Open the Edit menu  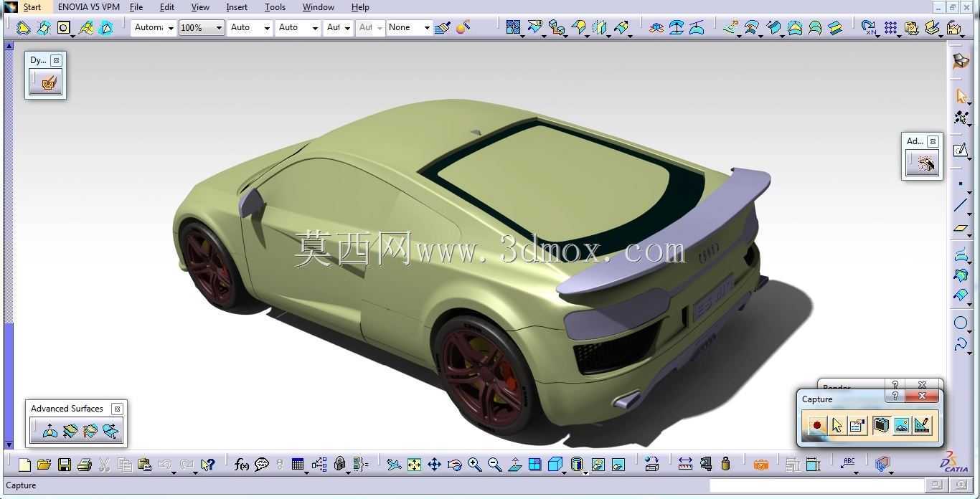[x=167, y=7]
